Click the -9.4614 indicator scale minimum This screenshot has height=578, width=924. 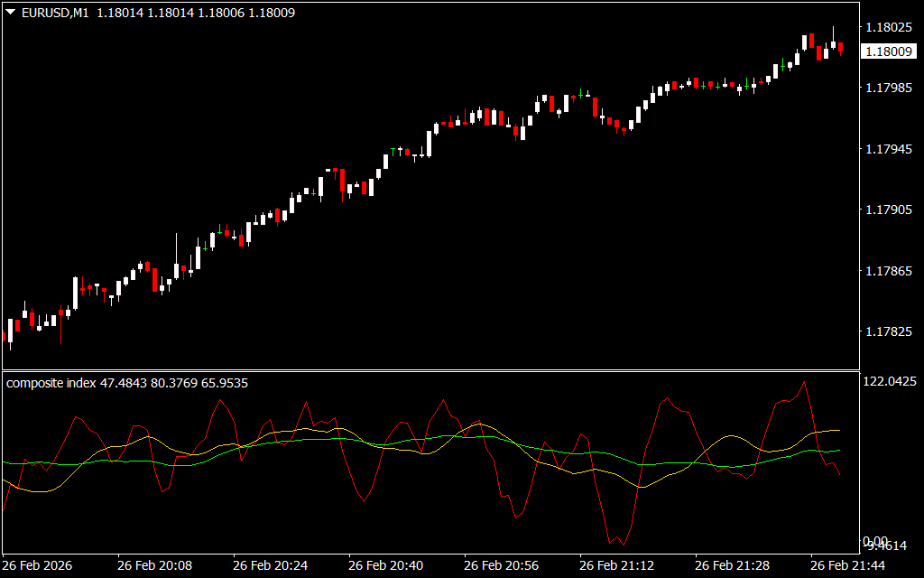(x=890, y=545)
